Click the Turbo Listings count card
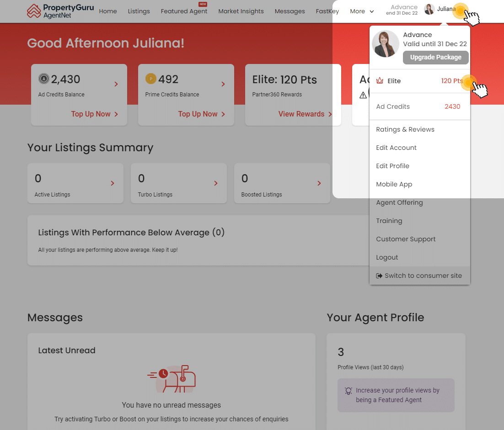 (x=179, y=183)
